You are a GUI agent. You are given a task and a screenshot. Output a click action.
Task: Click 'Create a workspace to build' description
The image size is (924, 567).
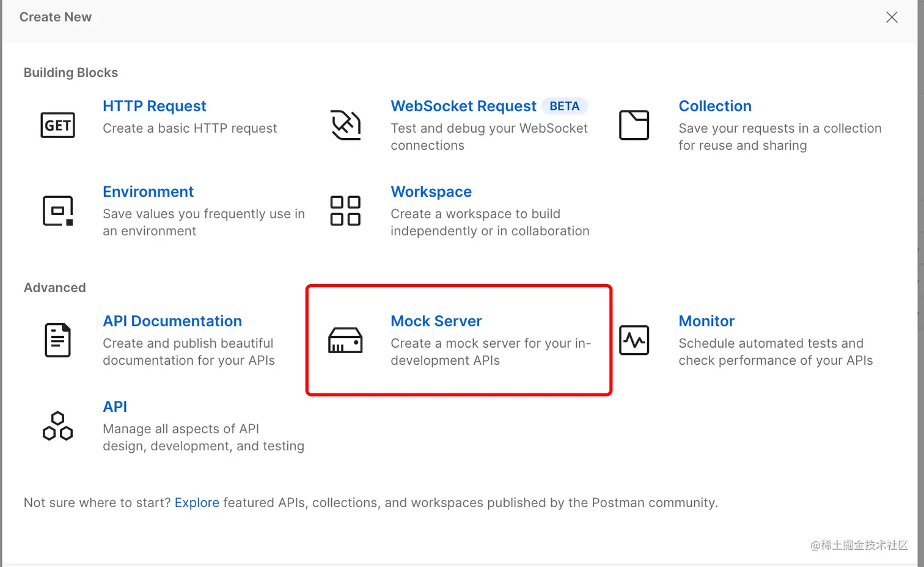490,222
